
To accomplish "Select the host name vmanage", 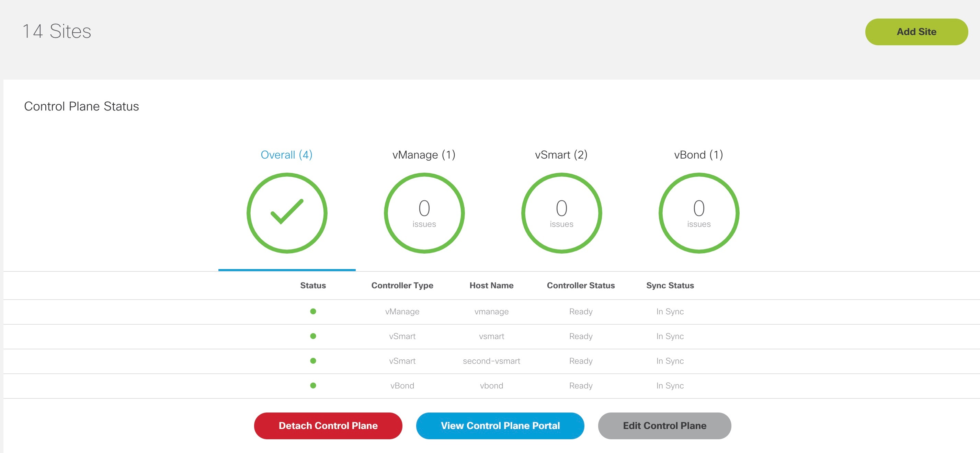I will (x=491, y=312).
